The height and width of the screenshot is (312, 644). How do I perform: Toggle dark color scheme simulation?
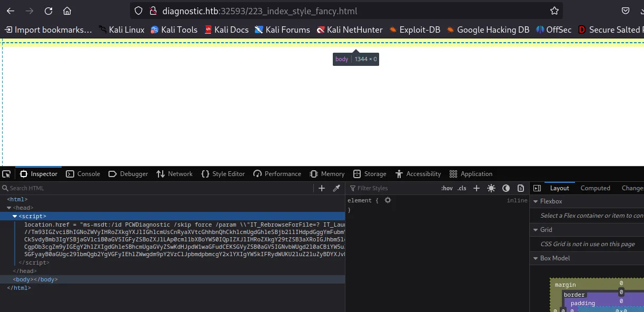point(506,188)
